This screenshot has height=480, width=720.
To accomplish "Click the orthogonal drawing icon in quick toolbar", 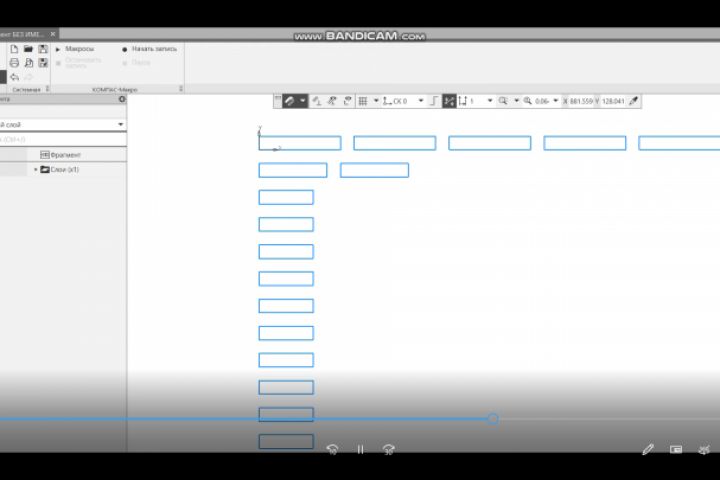I will [x=317, y=101].
